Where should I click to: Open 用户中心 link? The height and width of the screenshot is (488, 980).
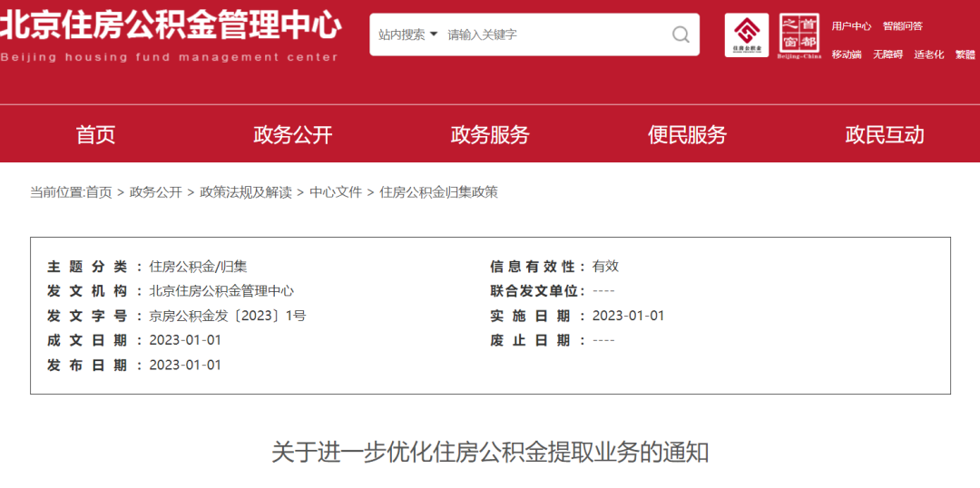tap(851, 26)
